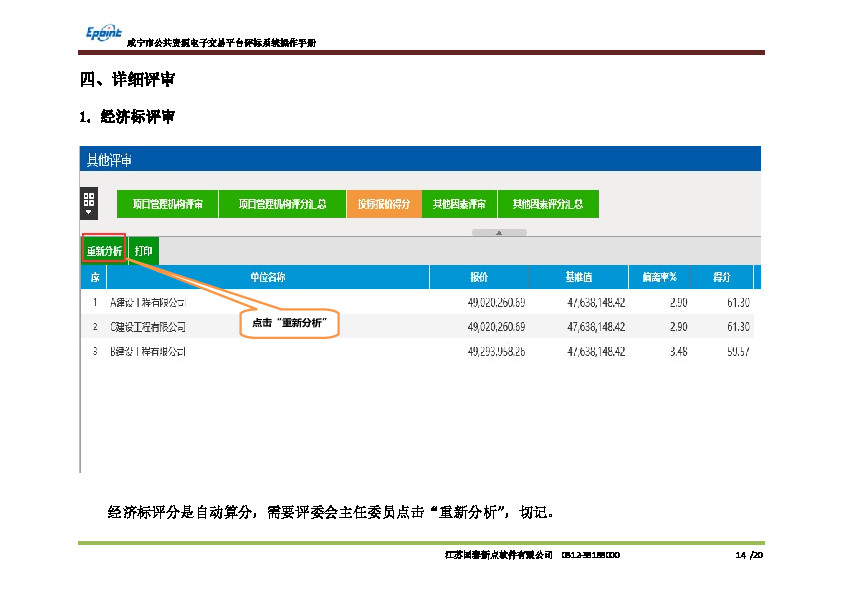Sort by the 单位名称 column header

coord(268,277)
